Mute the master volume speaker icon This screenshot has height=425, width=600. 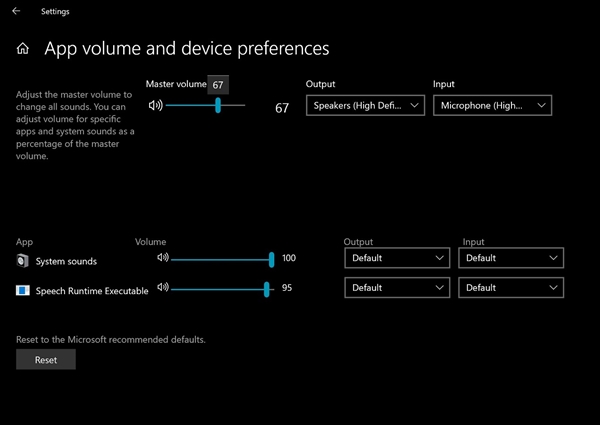155,105
